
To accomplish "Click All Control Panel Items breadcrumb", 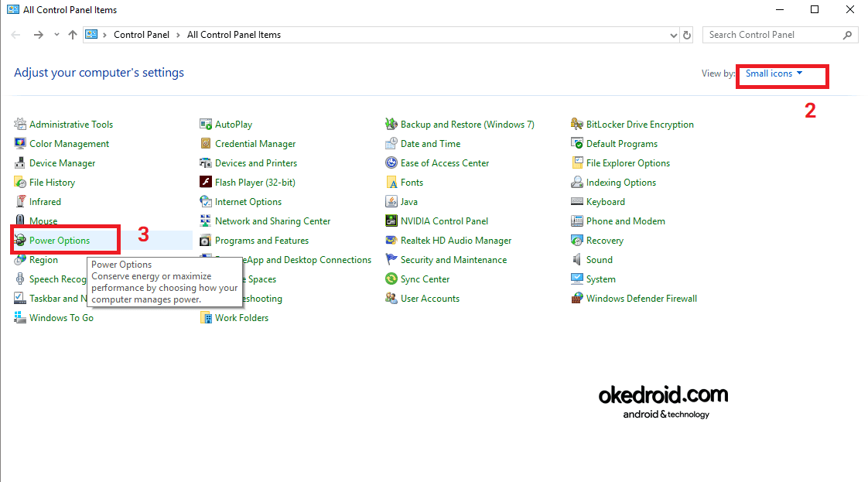I will click(234, 35).
